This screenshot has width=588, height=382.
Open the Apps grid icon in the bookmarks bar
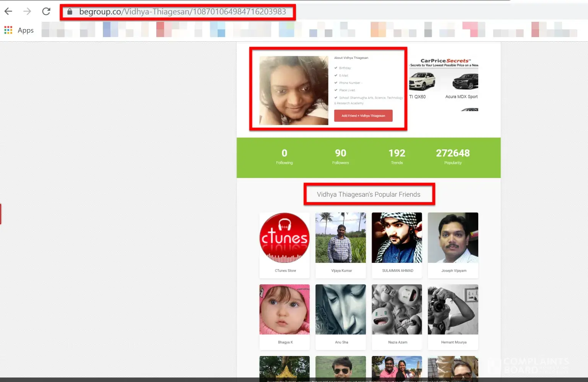(8, 30)
